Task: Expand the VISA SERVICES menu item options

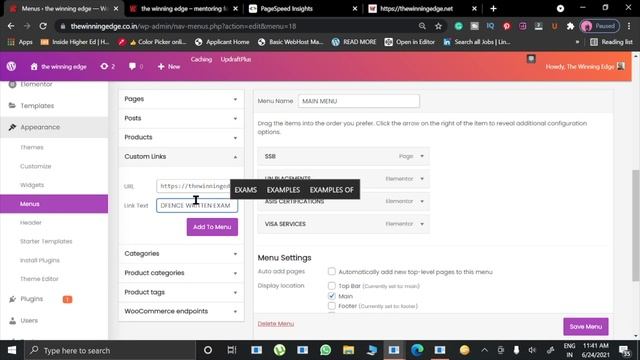Action: click(x=422, y=224)
